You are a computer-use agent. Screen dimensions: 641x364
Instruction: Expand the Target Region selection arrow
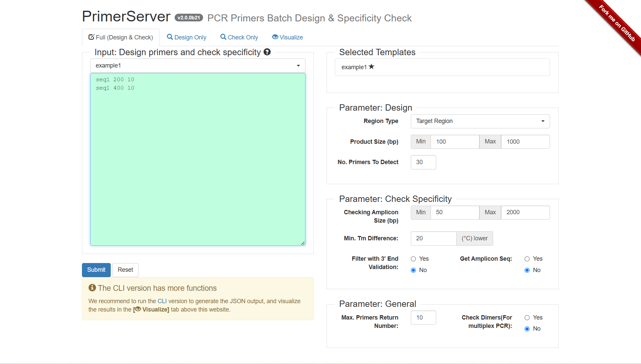543,121
